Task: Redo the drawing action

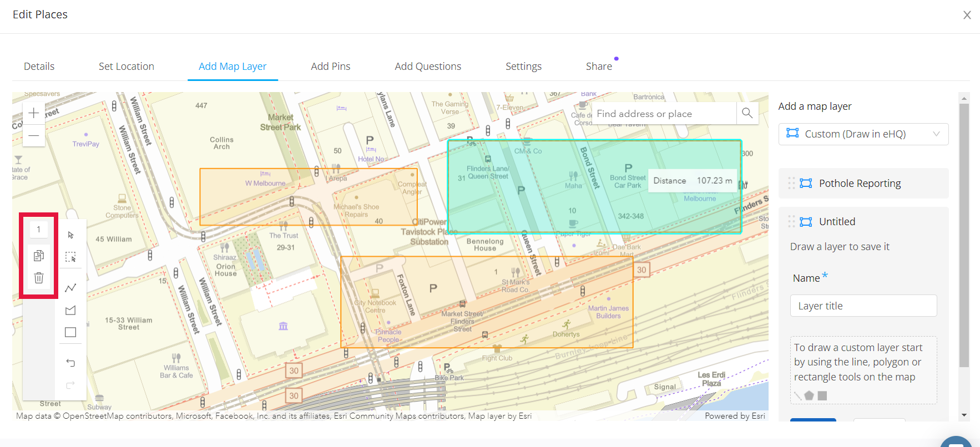Action: pyautogui.click(x=70, y=385)
